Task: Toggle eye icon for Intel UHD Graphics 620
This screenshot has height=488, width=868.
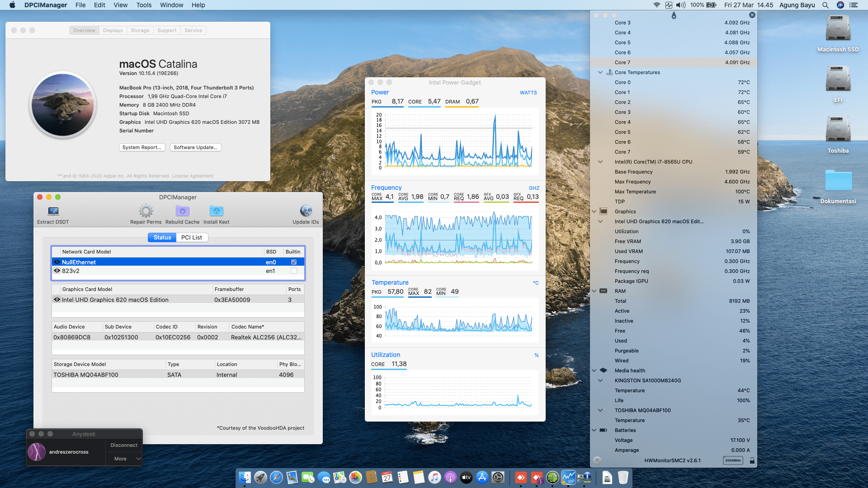Action: click(x=57, y=300)
